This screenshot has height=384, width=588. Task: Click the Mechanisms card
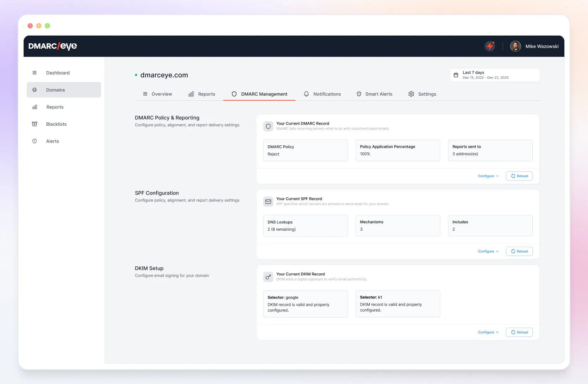coord(398,226)
